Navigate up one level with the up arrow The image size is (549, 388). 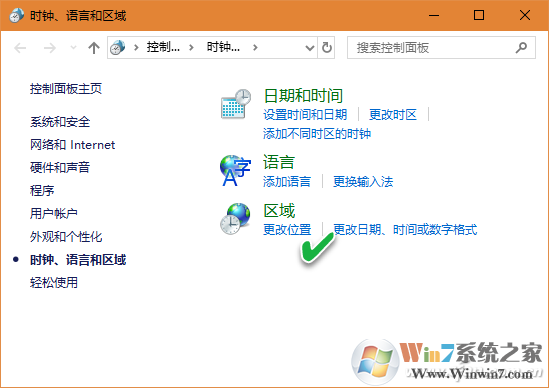coord(94,48)
